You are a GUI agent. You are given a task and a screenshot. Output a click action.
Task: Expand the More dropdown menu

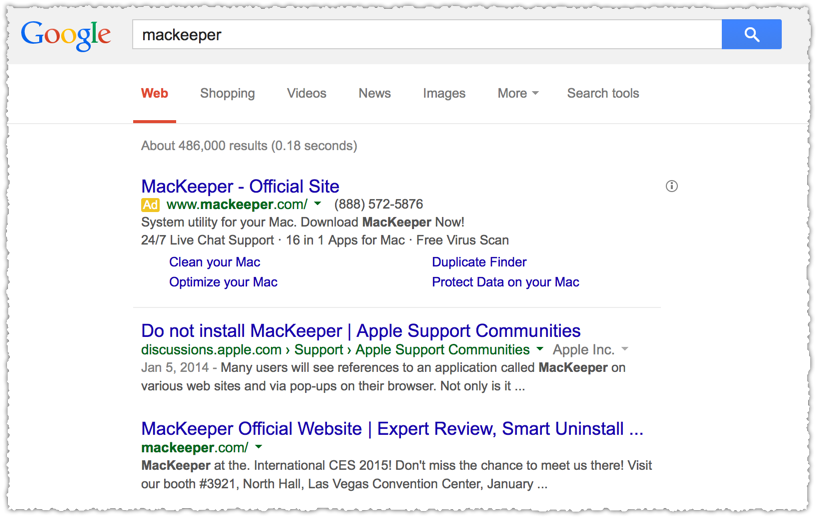(518, 93)
